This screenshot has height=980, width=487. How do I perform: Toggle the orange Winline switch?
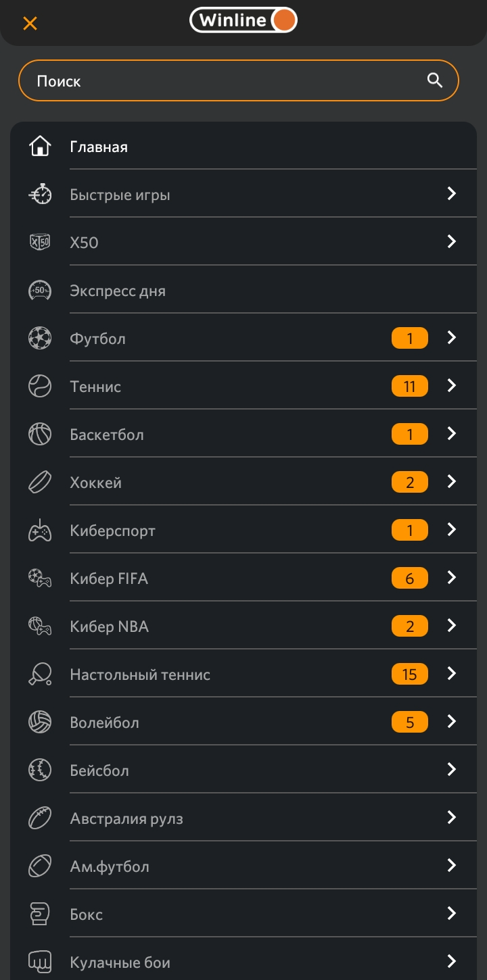(284, 20)
